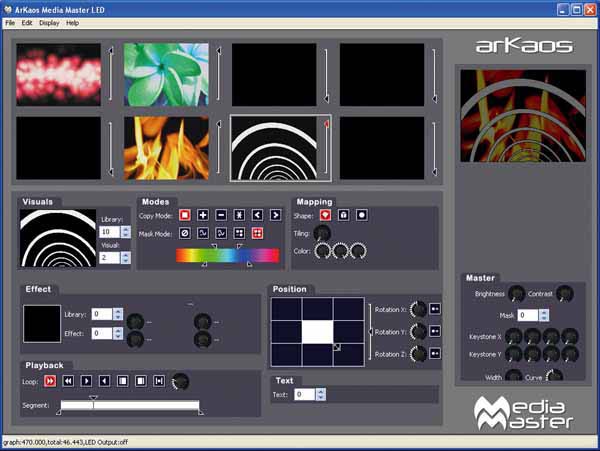The image size is (600, 451).
Task: Click the fifth Loop mode button
Action: [122, 381]
